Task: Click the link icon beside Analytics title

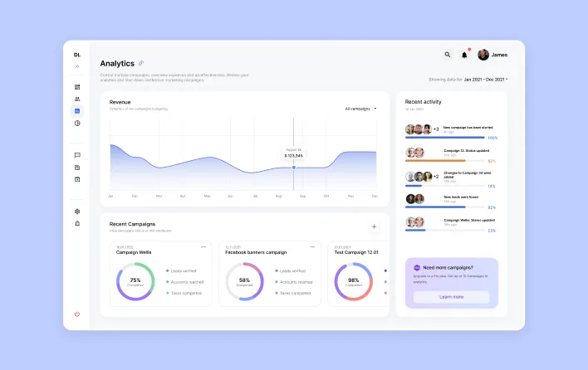Action: [141, 63]
